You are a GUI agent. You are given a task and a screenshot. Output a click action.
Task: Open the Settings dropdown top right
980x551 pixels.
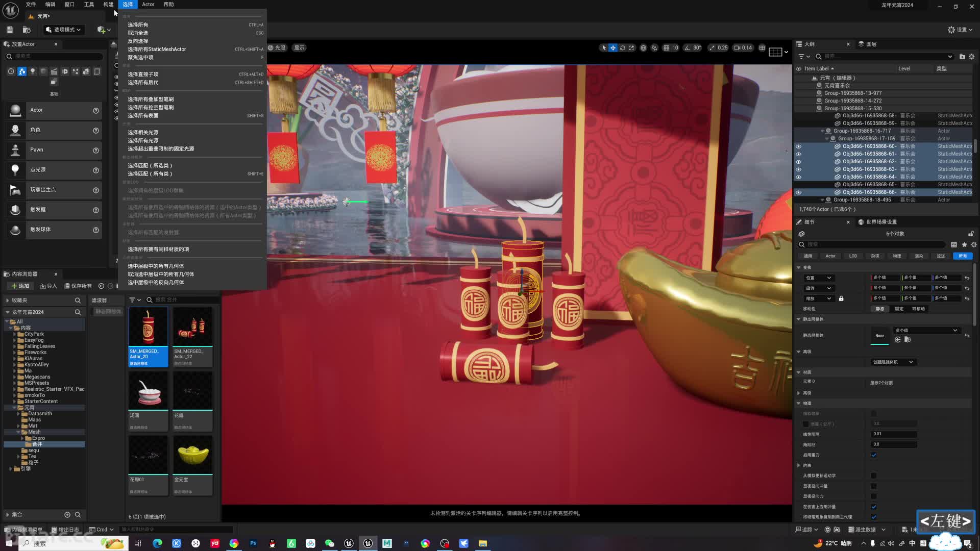(960, 30)
